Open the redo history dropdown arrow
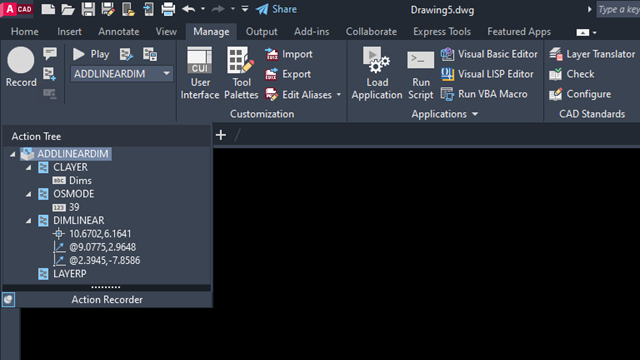 pos(233,9)
